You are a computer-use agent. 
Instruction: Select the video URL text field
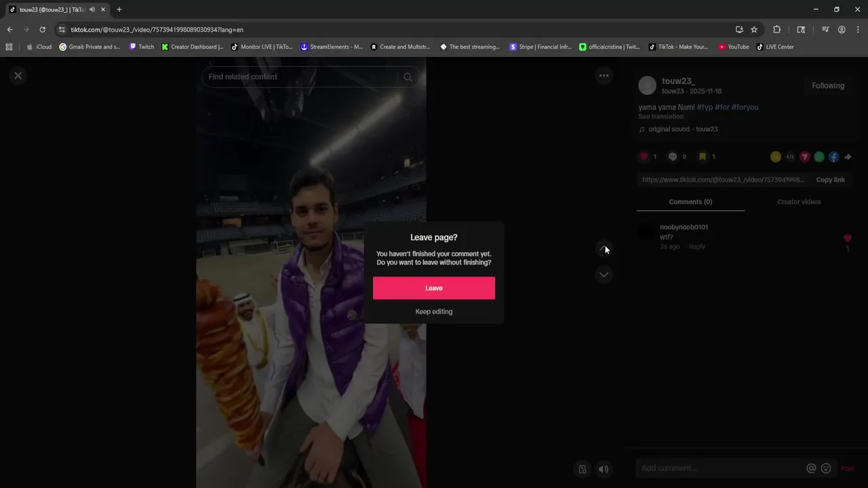[x=723, y=180]
